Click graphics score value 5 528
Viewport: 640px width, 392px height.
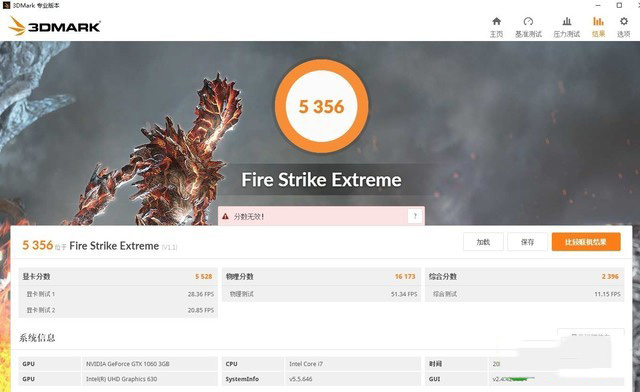(x=203, y=276)
